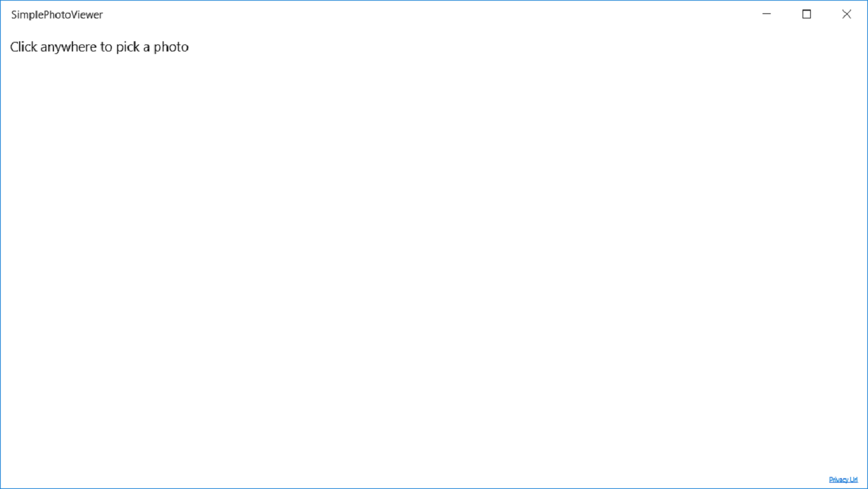Click the blank area above the Privacy Url link
Image resolution: width=868 pixels, height=489 pixels.
(843, 445)
